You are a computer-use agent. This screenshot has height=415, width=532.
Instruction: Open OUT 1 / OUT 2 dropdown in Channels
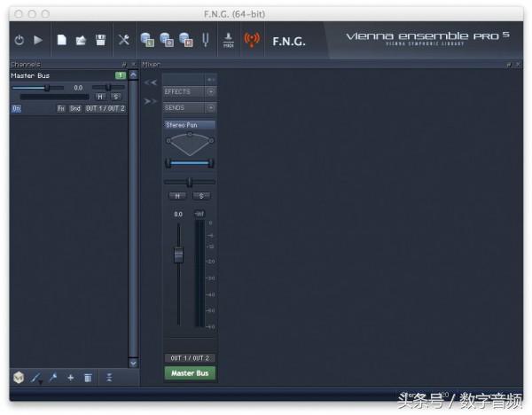click(x=106, y=108)
